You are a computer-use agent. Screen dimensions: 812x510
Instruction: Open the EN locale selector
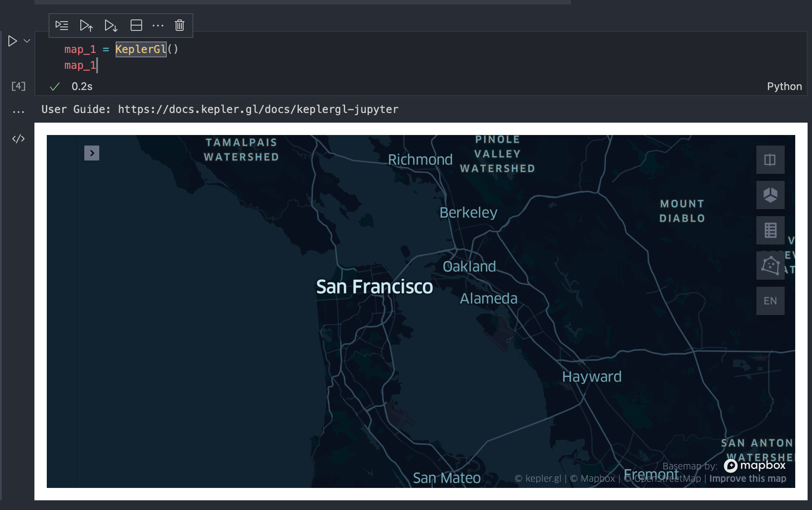coord(770,300)
